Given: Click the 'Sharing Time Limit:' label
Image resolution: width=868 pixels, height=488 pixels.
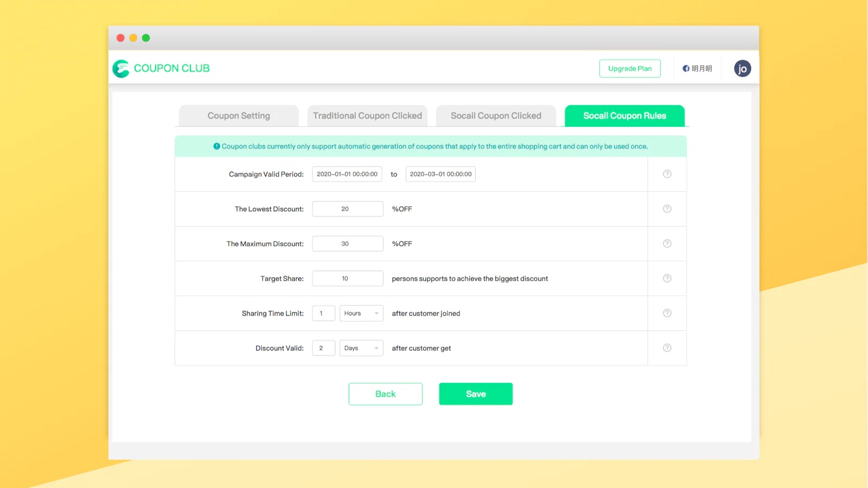Looking at the screenshot, I should tap(273, 313).
